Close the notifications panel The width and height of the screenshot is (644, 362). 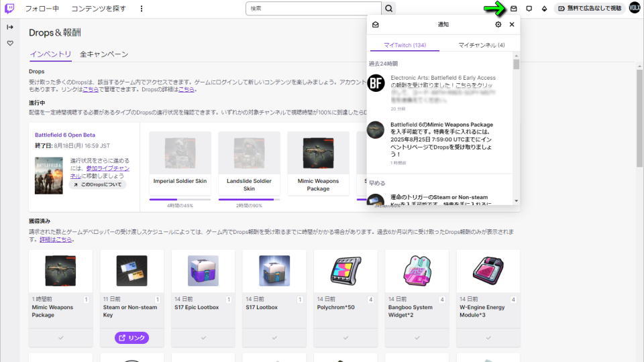[x=512, y=25]
